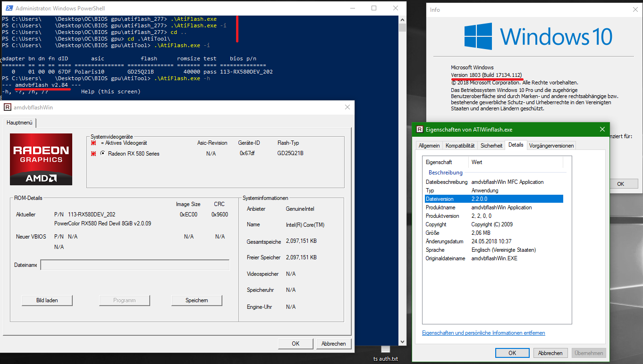Click the GenuineIntel Anbieter value
The width and height of the screenshot is (643, 364).
coord(300,209)
